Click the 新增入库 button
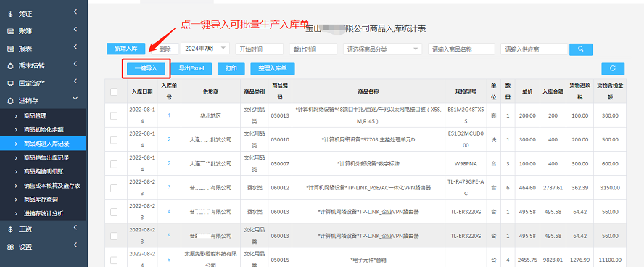Viewport: 644px width, 267px height. click(125, 49)
